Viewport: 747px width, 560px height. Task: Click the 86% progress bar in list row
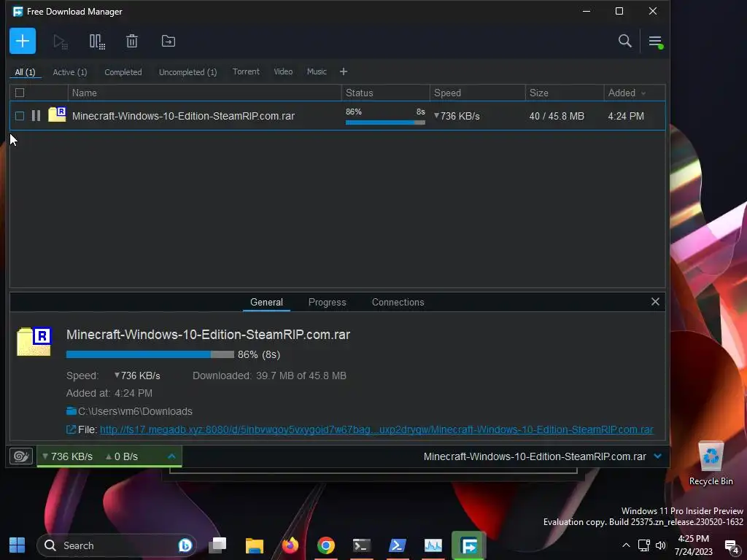(385, 122)
